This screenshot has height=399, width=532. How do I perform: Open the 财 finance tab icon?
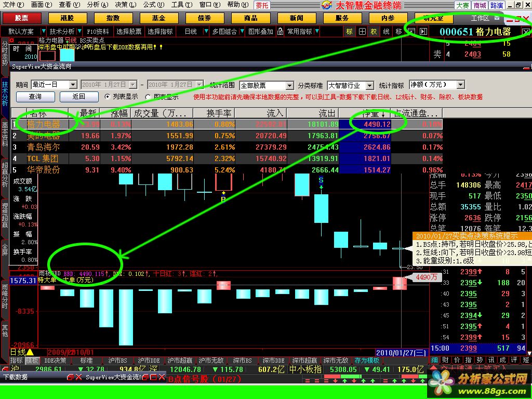(x=445, y=360)
